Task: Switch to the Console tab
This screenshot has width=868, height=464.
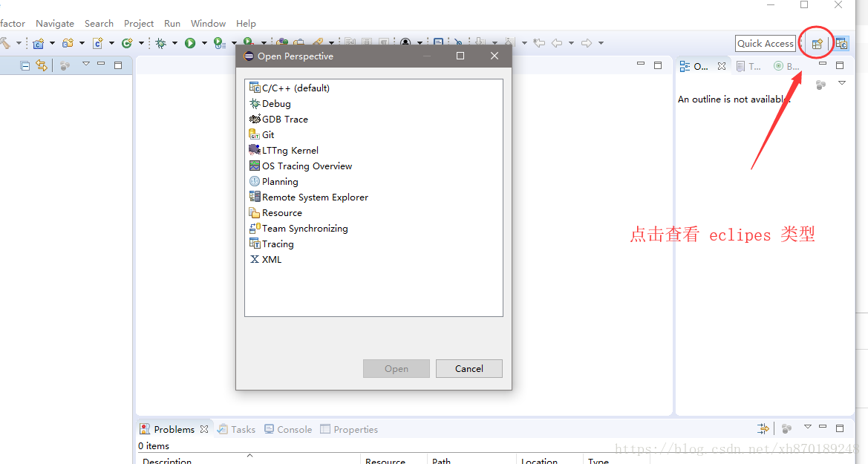Action: (x=288, y=429)
